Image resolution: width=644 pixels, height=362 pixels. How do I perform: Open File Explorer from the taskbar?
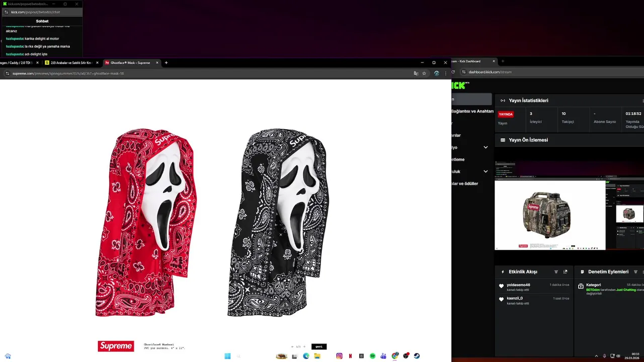tap(317, 356)
